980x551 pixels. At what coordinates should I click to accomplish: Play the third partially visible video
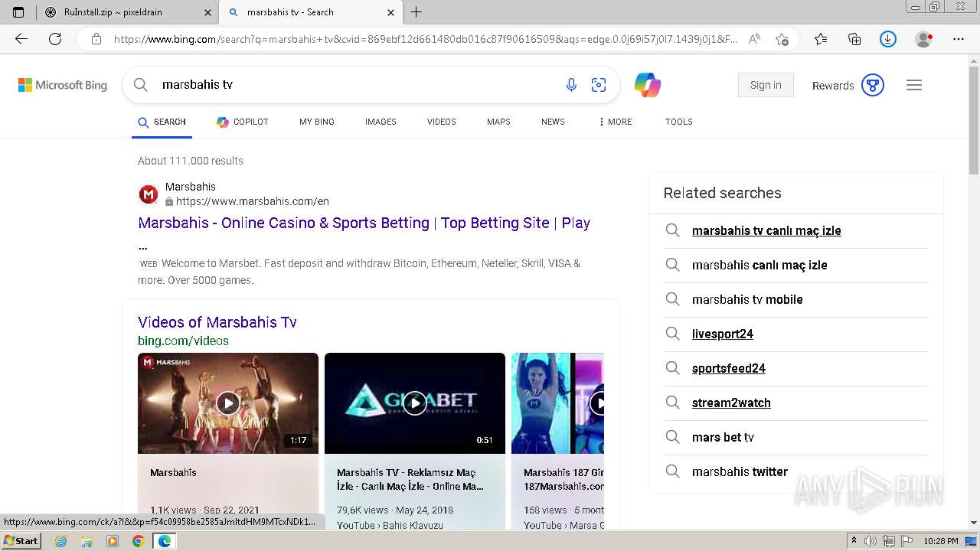[557, 403]
